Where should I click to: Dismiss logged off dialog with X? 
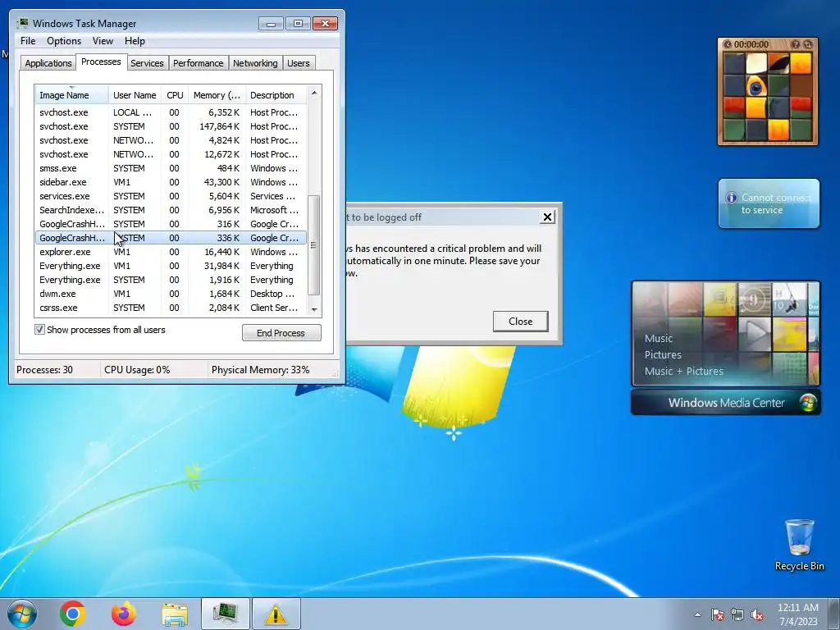pos(547,217)
